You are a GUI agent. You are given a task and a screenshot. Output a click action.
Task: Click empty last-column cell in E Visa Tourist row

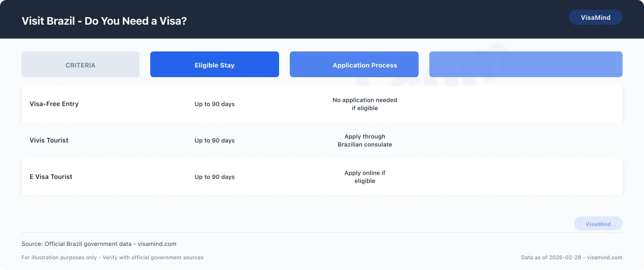tap(525, 177)
